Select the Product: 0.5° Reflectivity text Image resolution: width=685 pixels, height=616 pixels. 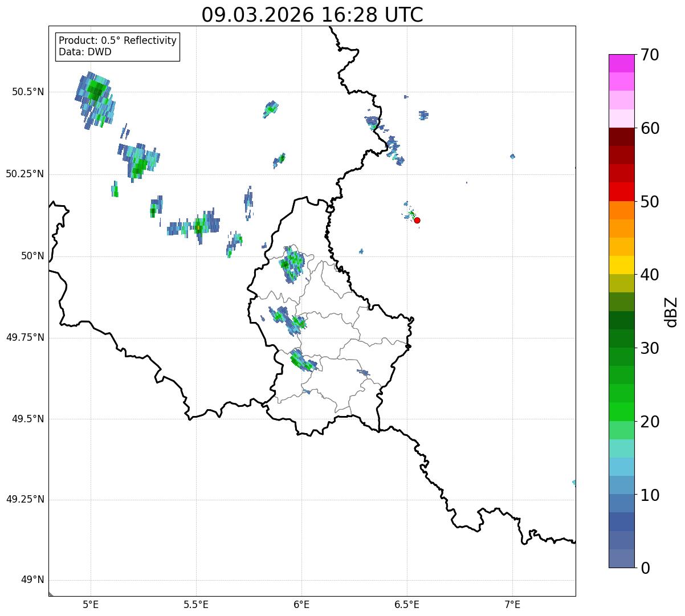coord(117,40)
